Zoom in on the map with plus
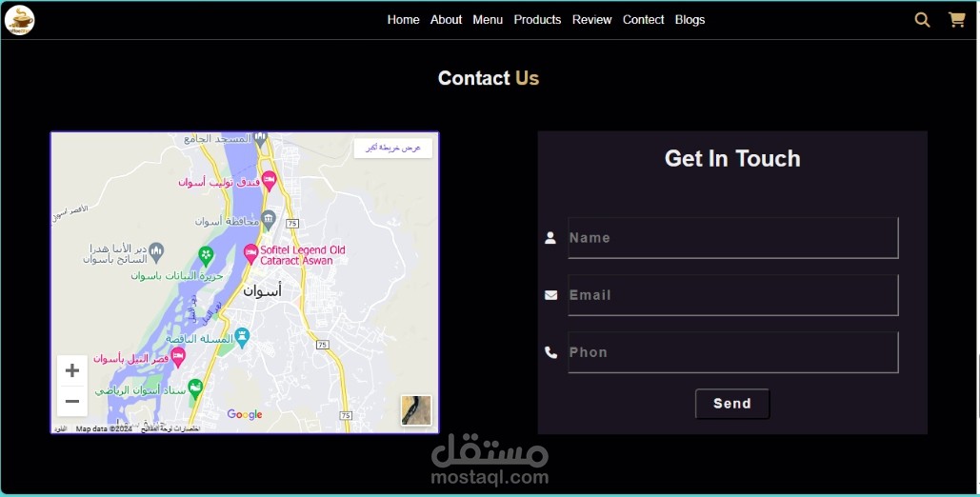Viewport: 980px width, 497px height. coord(72,370)
